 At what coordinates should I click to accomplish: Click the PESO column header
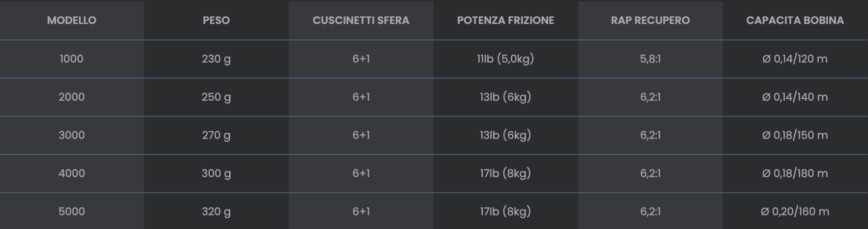point(216,20)
